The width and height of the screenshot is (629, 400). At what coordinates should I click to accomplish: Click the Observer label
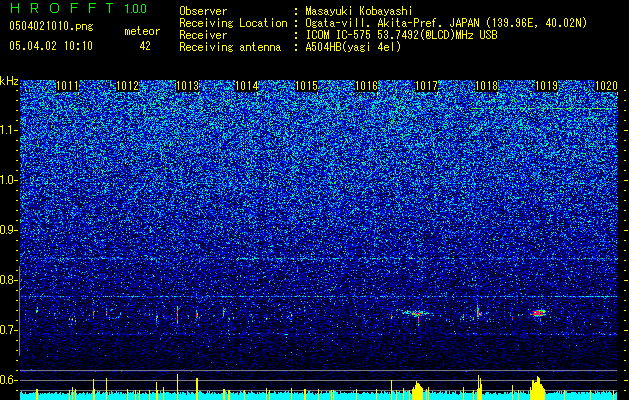click(203, 11)
